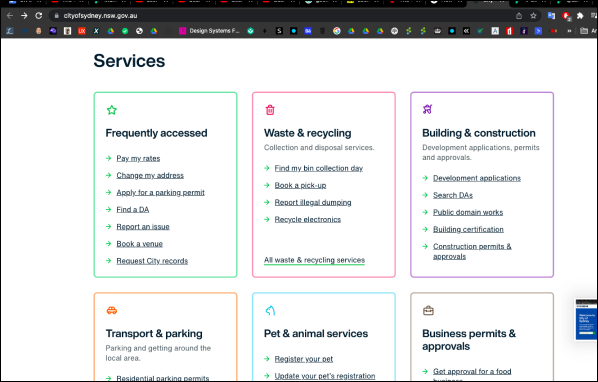This screenshot has width=598, height=382.
Task: Click the orange car Transport icon
Action: (x=112, y=310)
